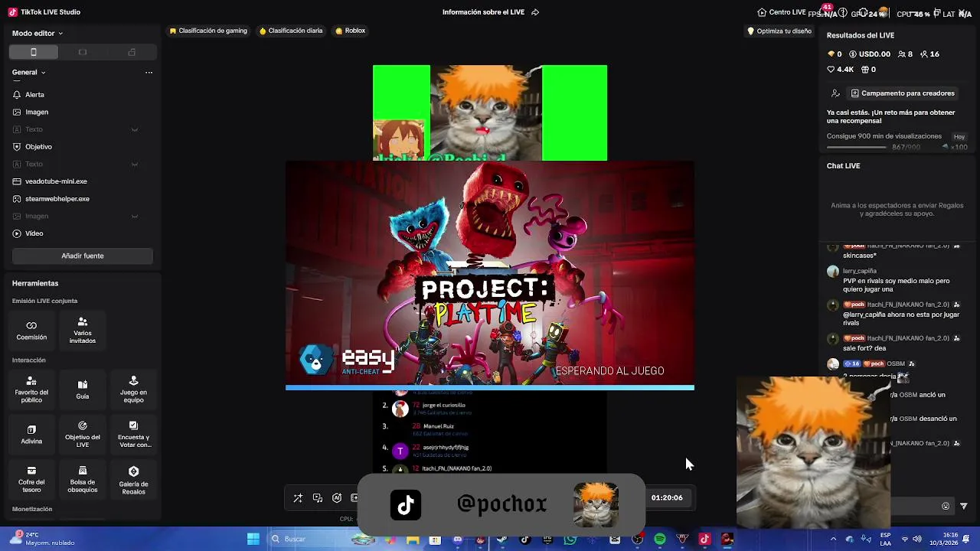Open Centro LIVE
The image size is (980, 551).
pyautogui.click(x=782, y=12)
